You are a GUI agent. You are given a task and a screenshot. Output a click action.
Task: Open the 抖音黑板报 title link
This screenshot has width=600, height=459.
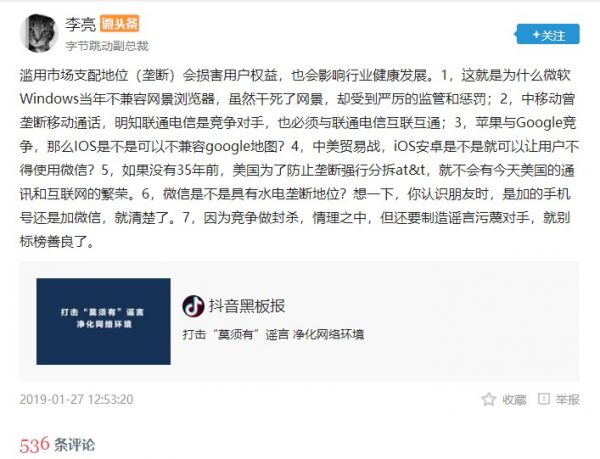tap(247, 306)
